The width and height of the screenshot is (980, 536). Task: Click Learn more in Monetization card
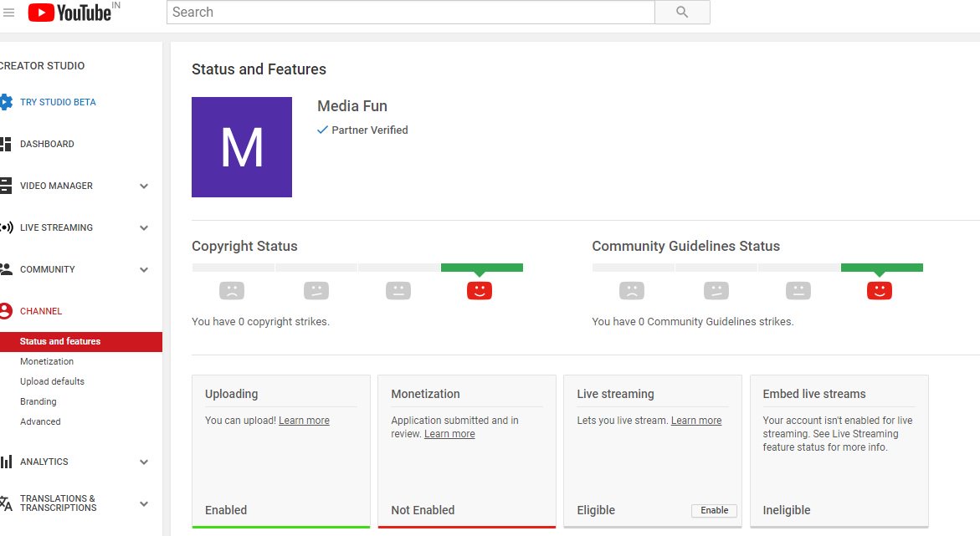coord(449,433)
